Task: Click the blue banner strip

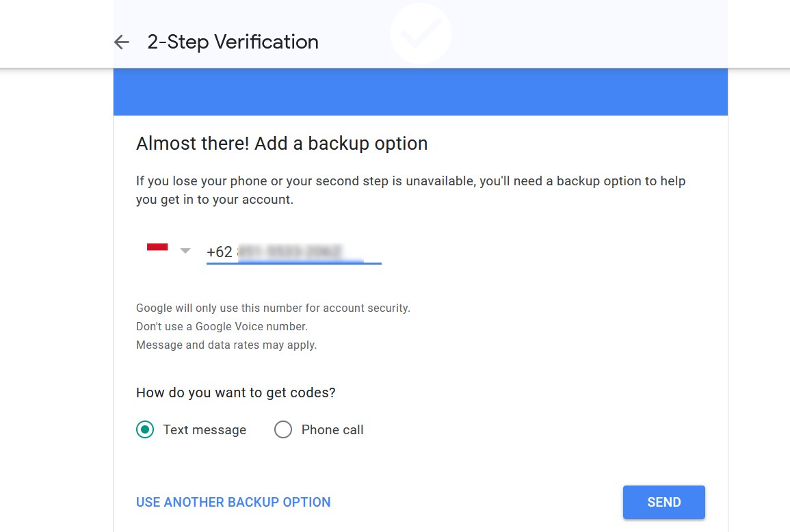Action: (x=420, y=92)
